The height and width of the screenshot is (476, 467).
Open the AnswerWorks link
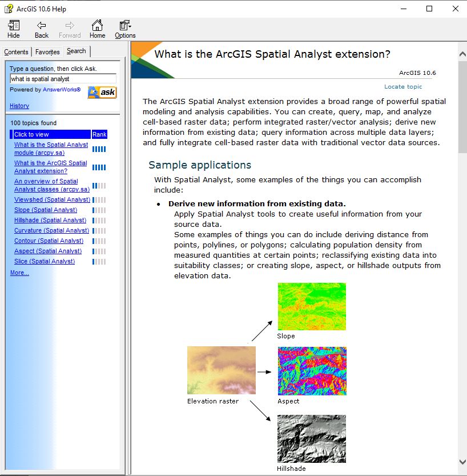(x=62, y=90)
